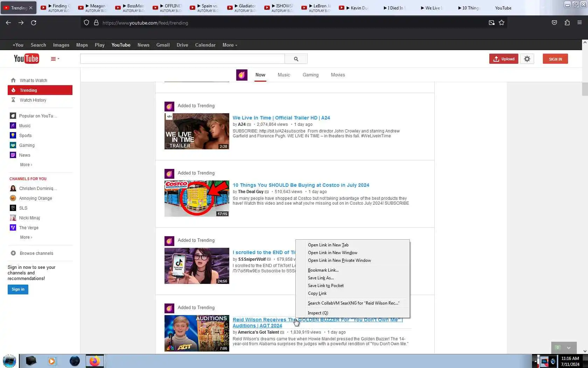Expand the More menu in the Google bar
The height and width of the screenshot is (368, 588).
(230, 45)
